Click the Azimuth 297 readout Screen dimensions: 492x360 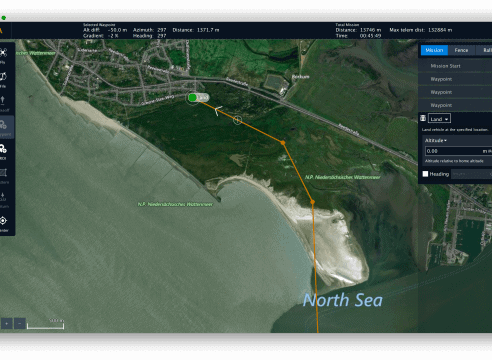149,30
